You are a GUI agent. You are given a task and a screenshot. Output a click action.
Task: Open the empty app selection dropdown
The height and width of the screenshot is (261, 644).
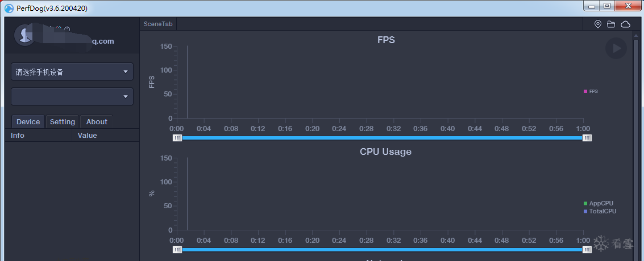(x=72, y=96)
